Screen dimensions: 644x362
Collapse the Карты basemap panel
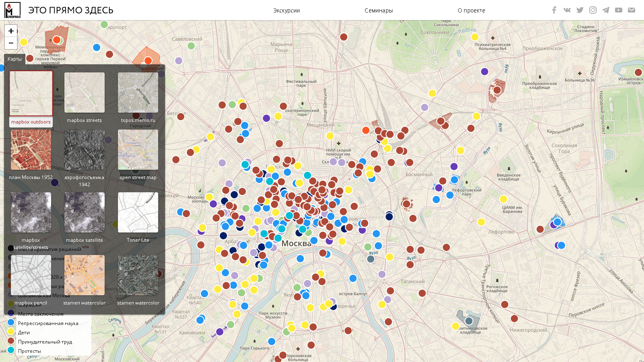pyautogui.click(x=14, y=59)
